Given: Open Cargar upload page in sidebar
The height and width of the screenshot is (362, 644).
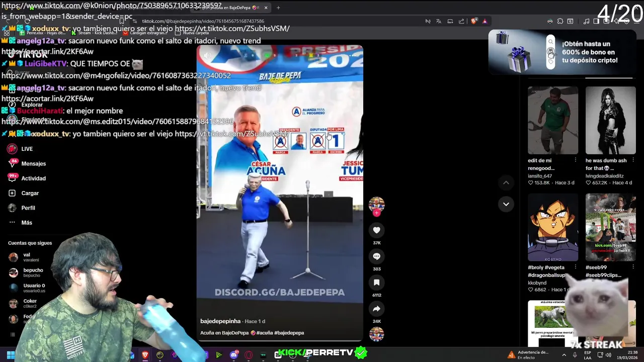Looking at the screenshot, I should pyautogui.click(x=24, y=193).
